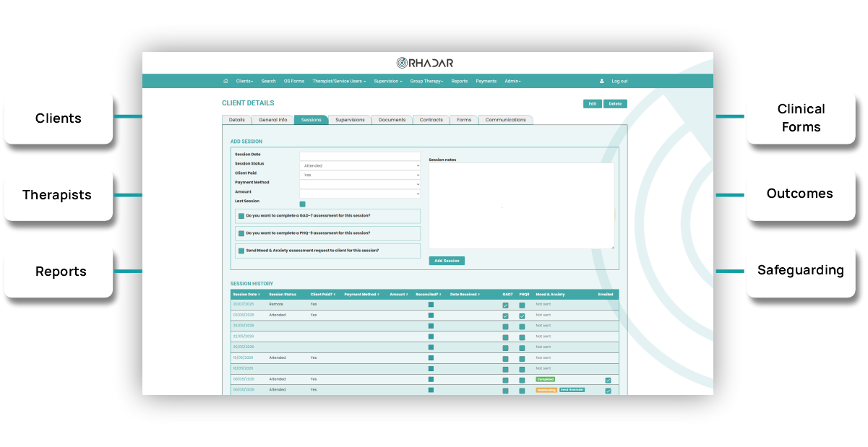Viewport: 868px width, 447px height.
Task: Expand the Clients menu in navbar
Action: (x=244, y=81)
